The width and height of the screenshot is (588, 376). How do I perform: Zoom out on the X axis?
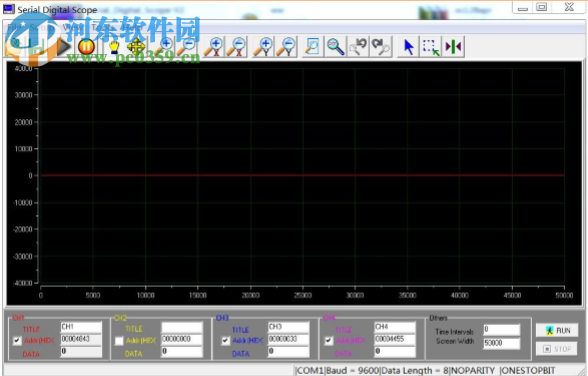coord(236,47)
